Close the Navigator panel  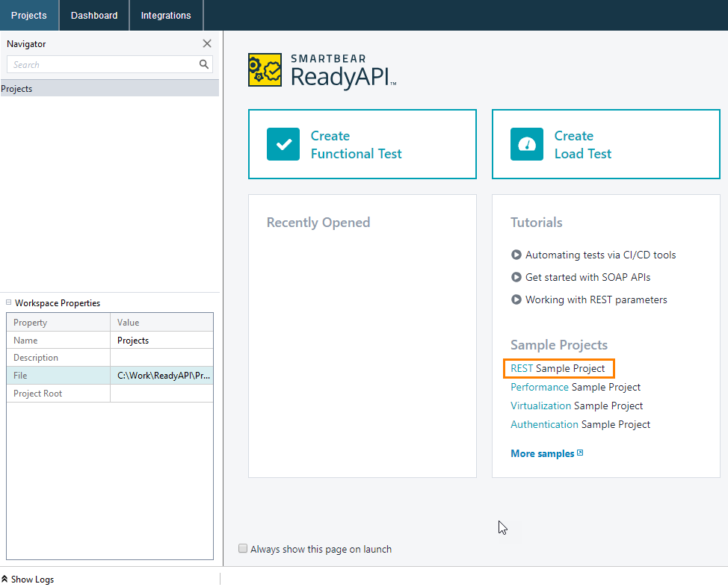pyautogui.click(x=207, y=43)
